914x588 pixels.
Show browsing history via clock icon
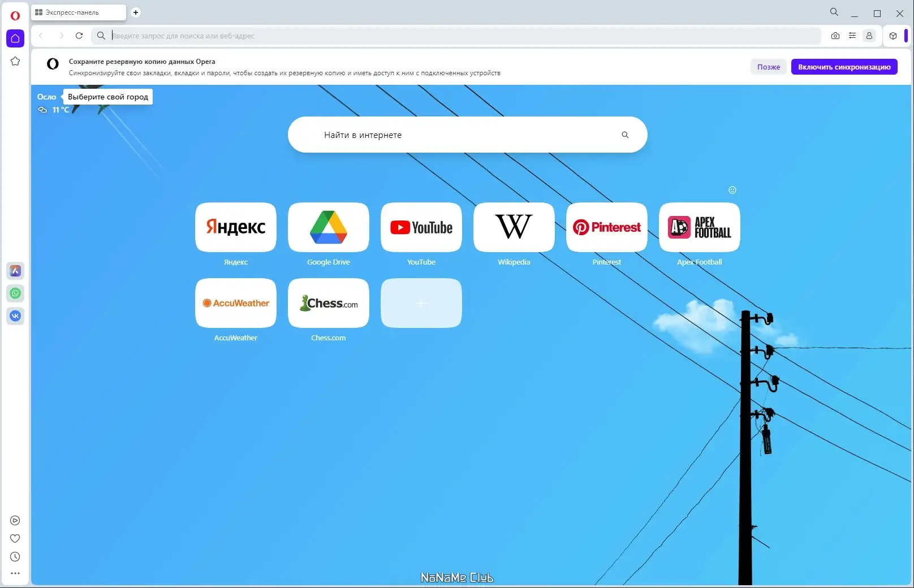click(15, 556)
